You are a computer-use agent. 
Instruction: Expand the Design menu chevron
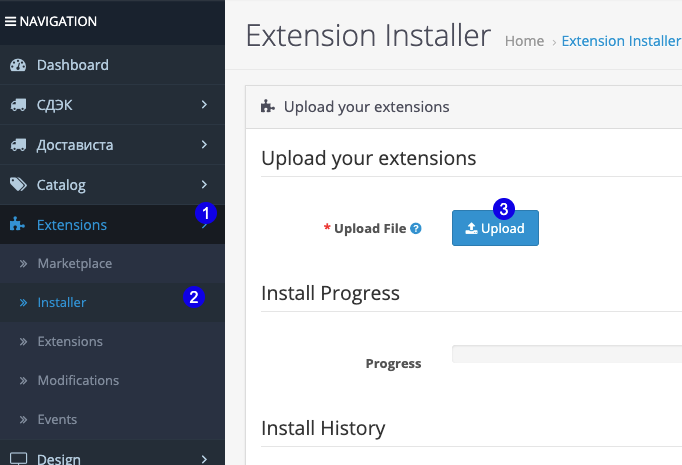coord(204,458)
